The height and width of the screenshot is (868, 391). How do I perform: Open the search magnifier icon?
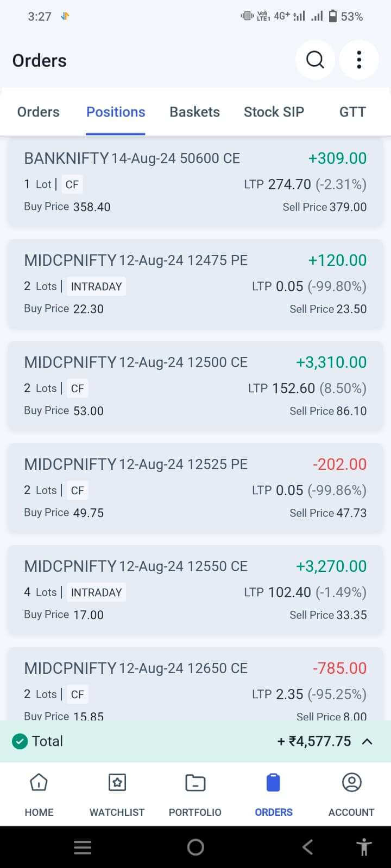[x=315, y=60]
